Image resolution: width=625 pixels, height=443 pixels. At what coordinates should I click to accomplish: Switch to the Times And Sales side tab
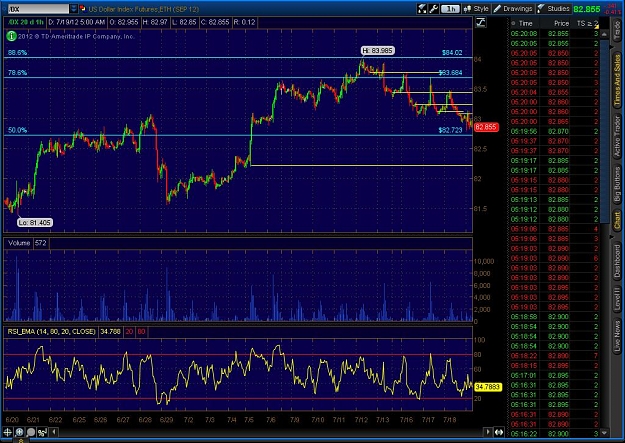tap(617, 81)
